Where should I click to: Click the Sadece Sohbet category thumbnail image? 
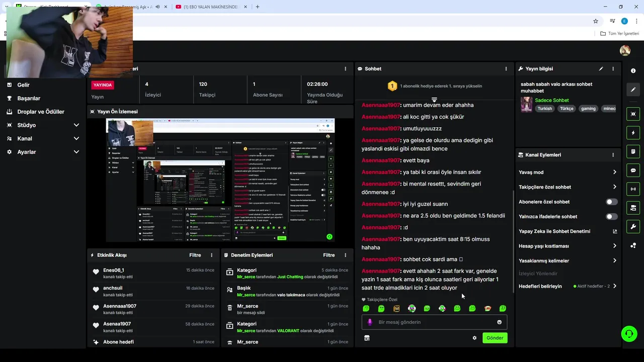527,104
